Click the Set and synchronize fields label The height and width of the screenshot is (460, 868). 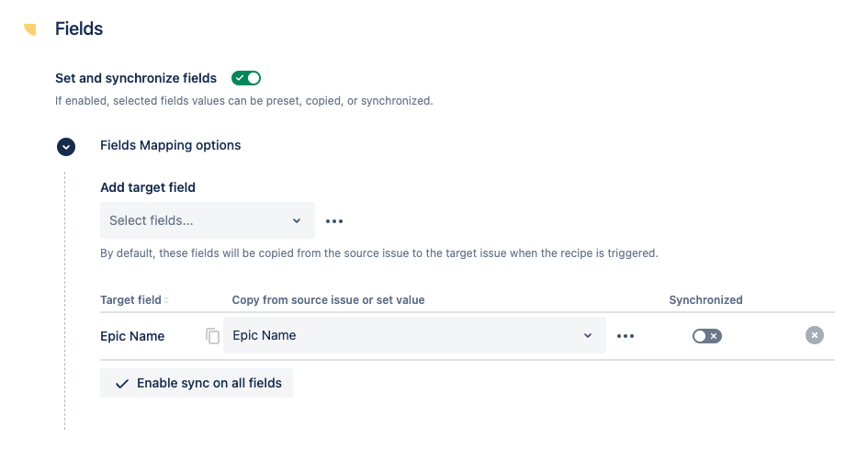tap(136, 78)
